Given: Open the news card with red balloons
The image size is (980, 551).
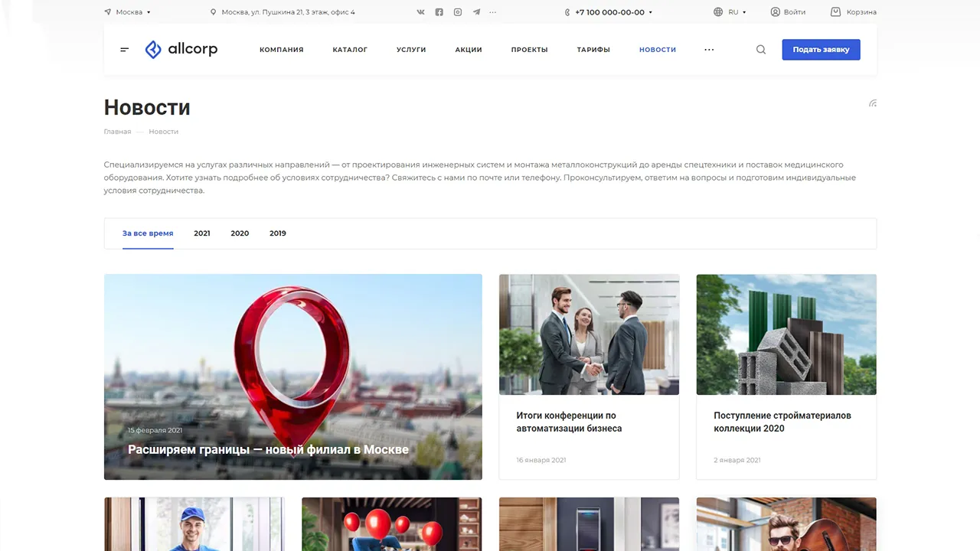Looking at the screenshot, I should click(392, 524).
